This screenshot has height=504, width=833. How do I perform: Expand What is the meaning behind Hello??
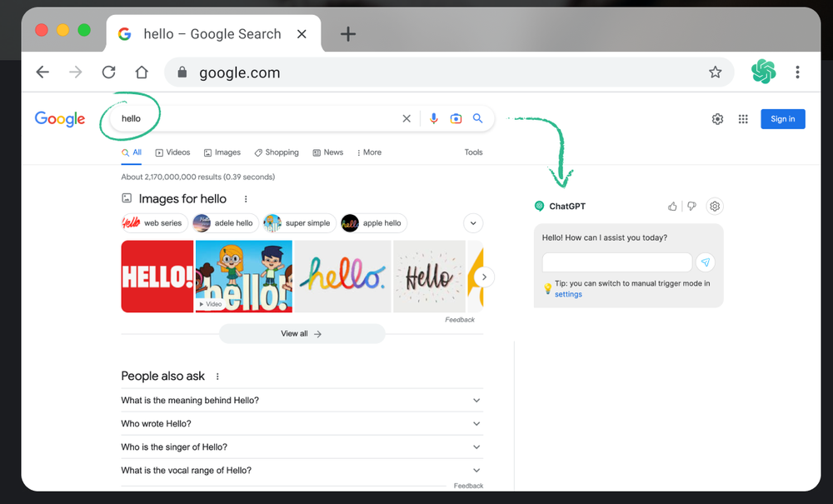tap(302, 401)
